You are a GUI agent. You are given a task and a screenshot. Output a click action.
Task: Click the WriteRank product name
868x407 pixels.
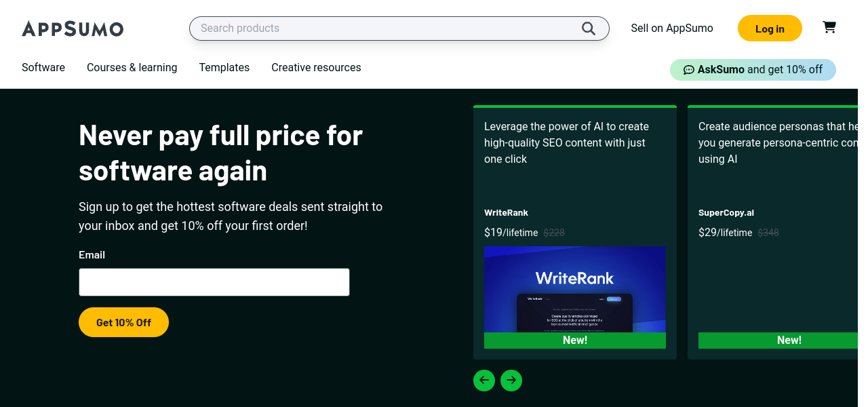coord(506,213)
